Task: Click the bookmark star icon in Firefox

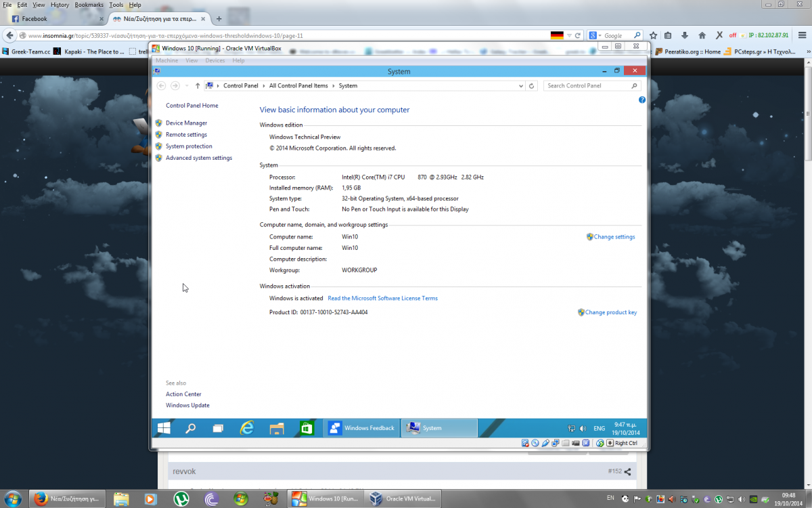Action: click(653, 35)
